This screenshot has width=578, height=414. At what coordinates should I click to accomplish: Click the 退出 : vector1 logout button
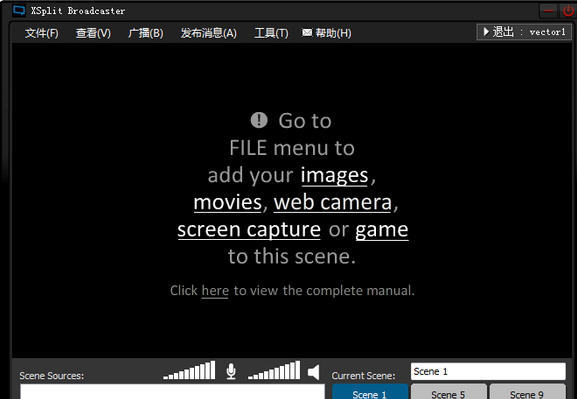pos(524,32)
